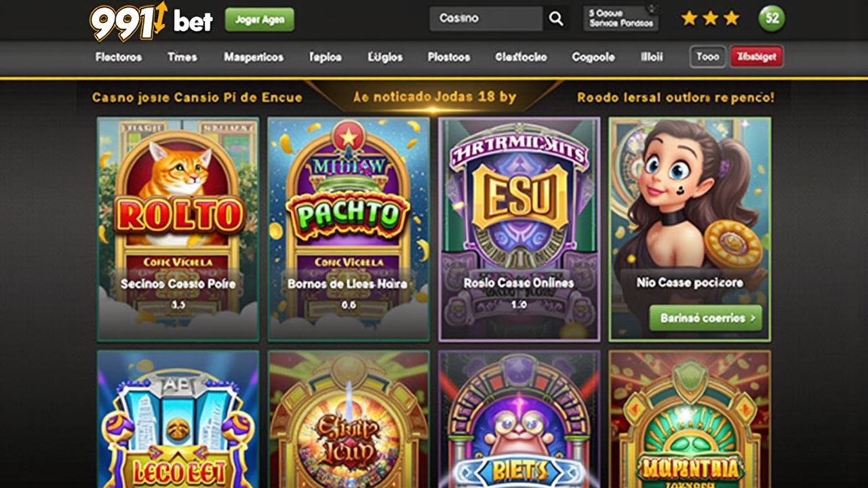
Task: Select the first gold star icon
Action: (x=689, y=19)
